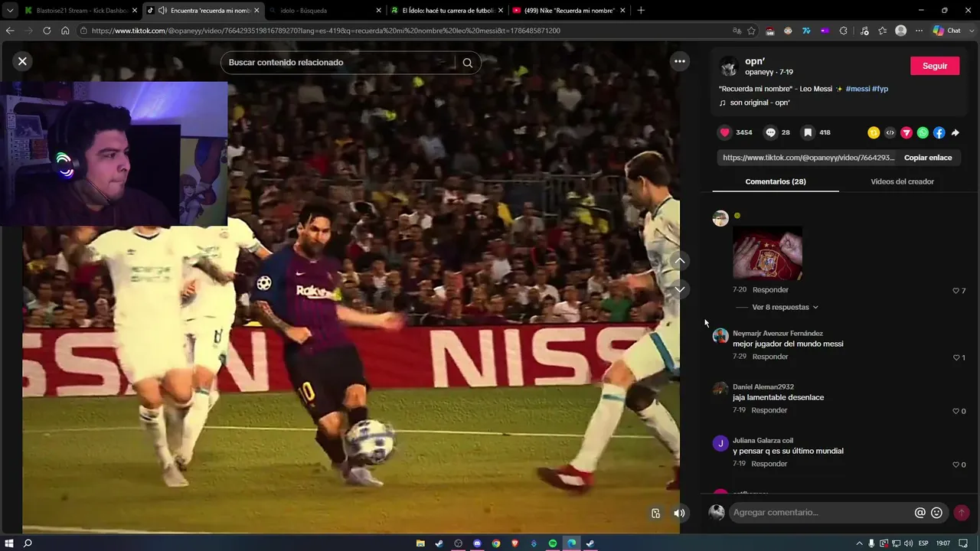980x551 pixels.
Task: Get the embed code icon
Action: pos(890,132)
